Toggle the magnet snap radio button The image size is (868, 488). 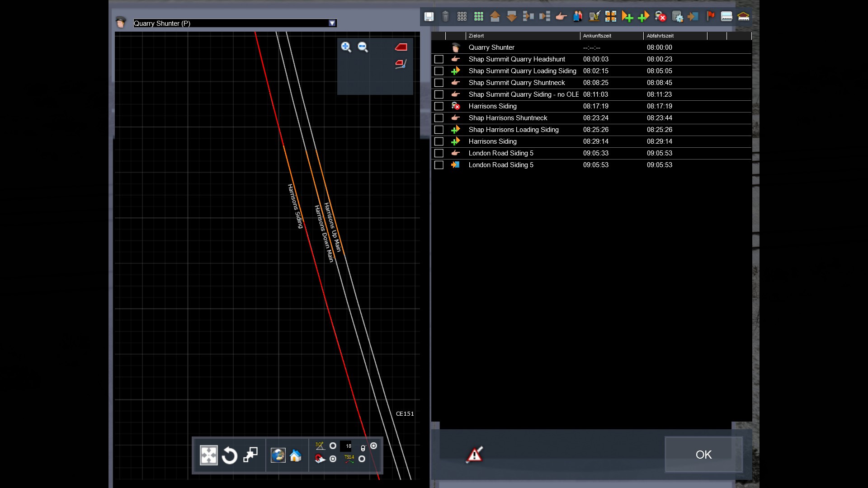pos(333,459)
